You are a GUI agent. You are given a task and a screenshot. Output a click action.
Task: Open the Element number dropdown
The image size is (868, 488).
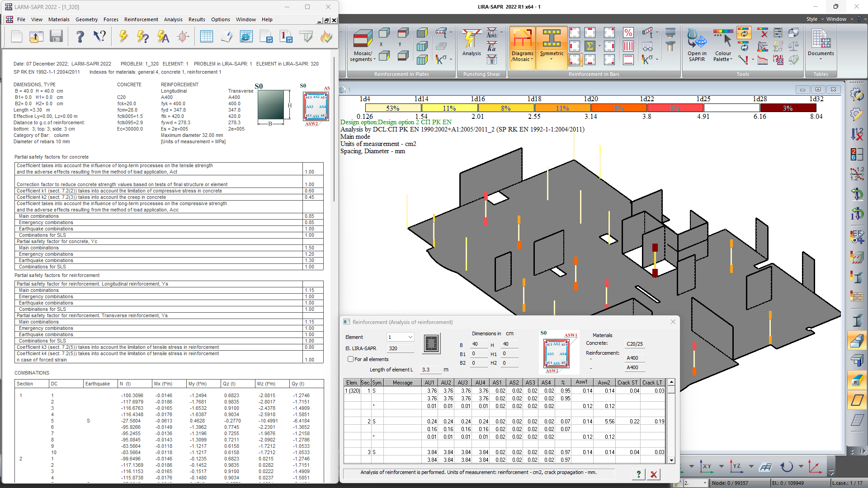[410, 337]
